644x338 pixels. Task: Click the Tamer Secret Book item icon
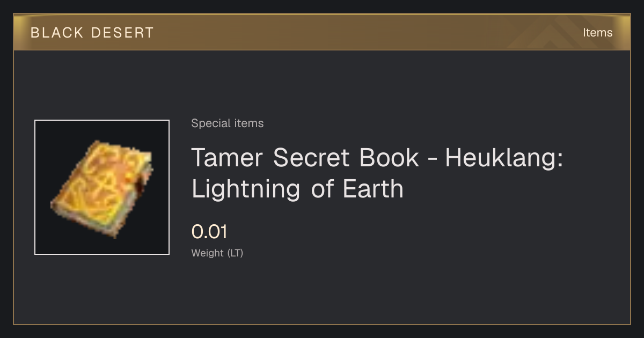[102, 188]
